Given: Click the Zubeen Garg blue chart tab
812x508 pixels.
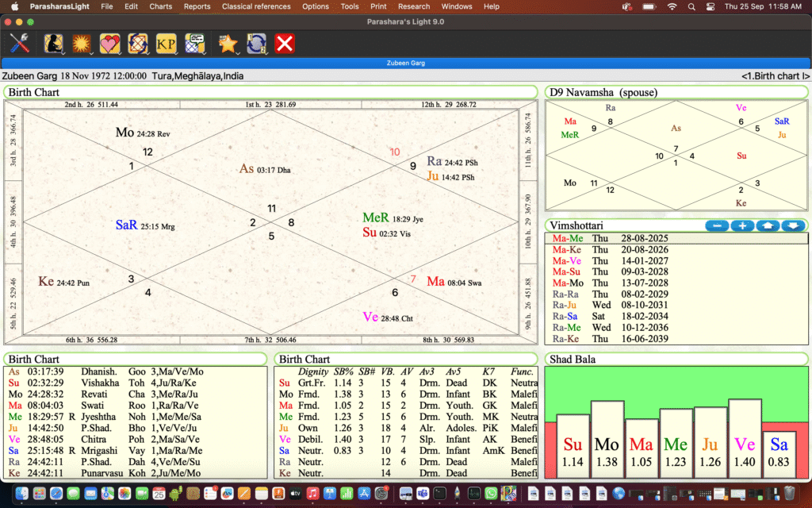Looking at the screenshot, I should [x=405, y=62].
